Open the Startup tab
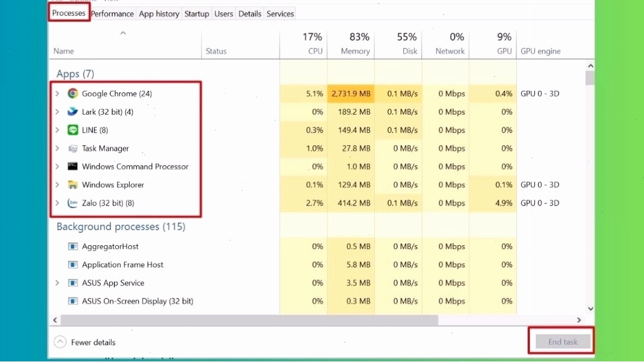This screenshot has width=644, height=362. click(197, 13)
